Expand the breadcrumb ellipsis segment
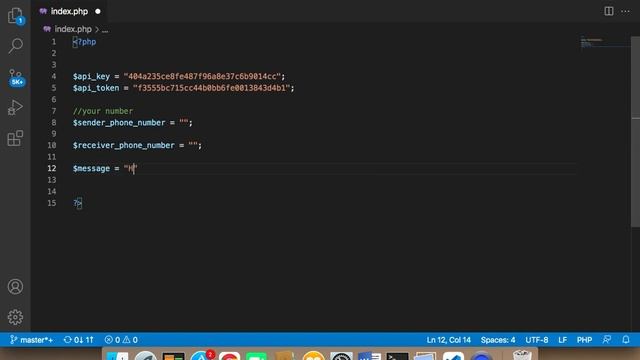This screenshot has height=360, width=640. click(105, 29)
